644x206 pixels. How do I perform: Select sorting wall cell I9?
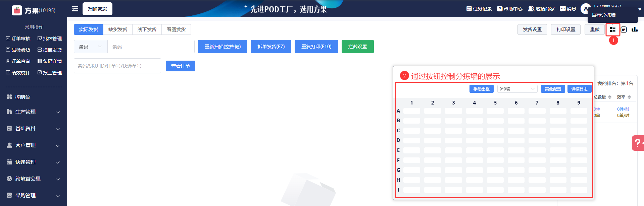579,190
